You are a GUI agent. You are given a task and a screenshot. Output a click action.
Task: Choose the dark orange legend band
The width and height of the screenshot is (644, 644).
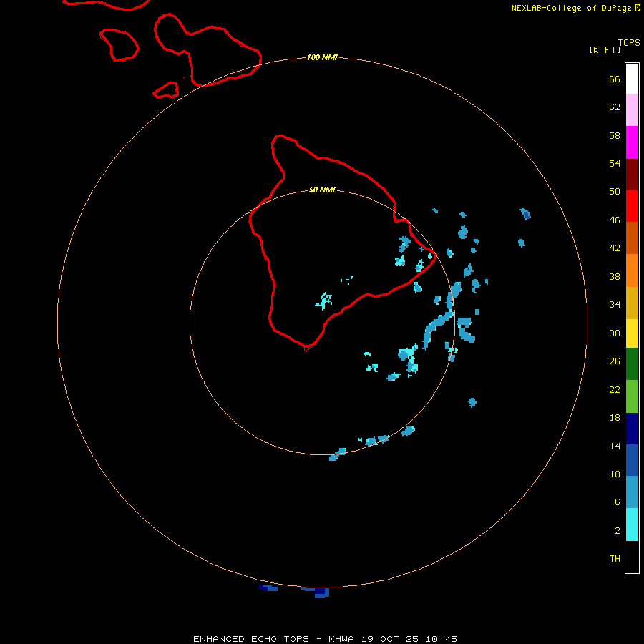tap(632, 238)
